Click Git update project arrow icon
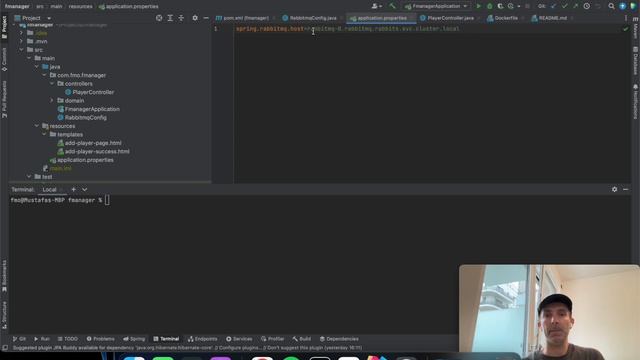Screen dimensions: 640x360 553,6
